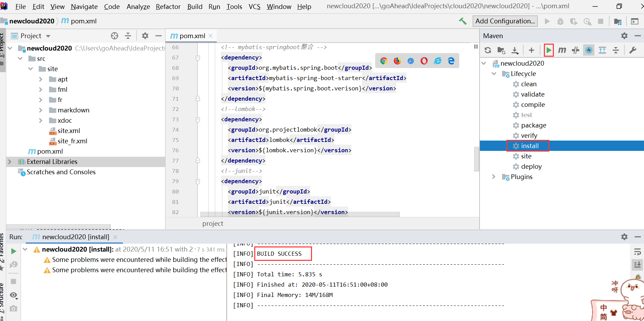Open in Safari browser icon
This screenshot has width=644, height=321.
point(411,61)
